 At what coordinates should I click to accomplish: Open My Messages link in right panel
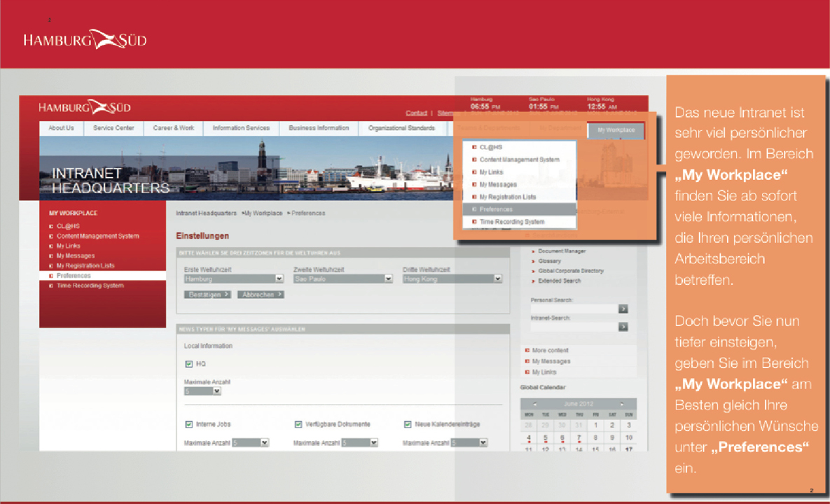pos(551,361)
